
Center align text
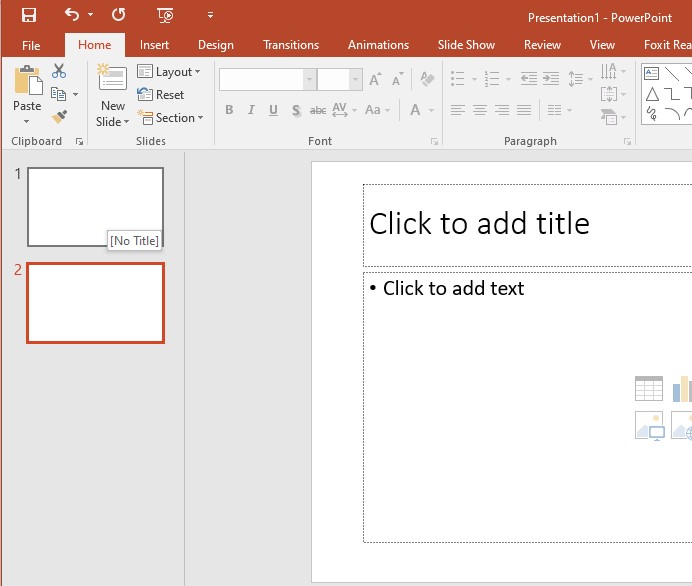480,110
